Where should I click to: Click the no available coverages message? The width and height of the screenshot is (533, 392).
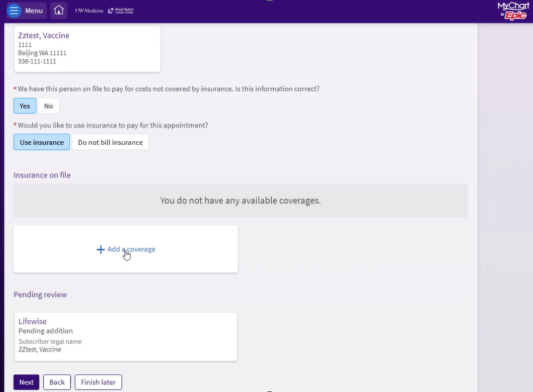(240, 200)
